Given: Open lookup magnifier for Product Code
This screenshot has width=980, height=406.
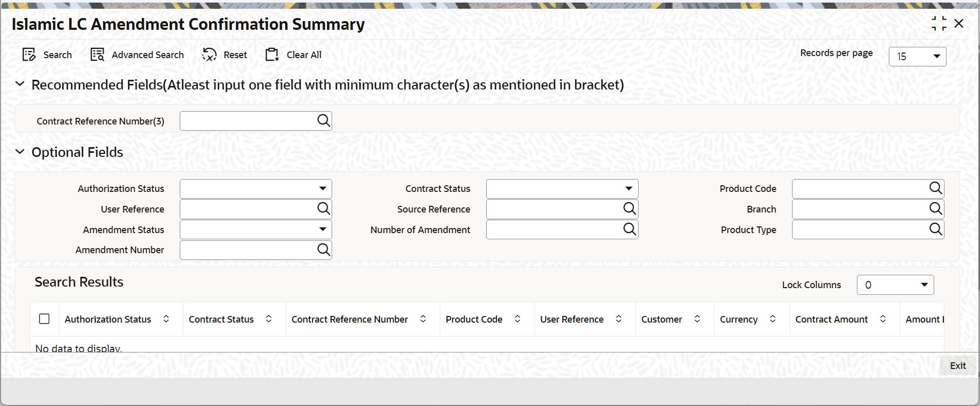Looking at the screenshot, I should [936, 188].
